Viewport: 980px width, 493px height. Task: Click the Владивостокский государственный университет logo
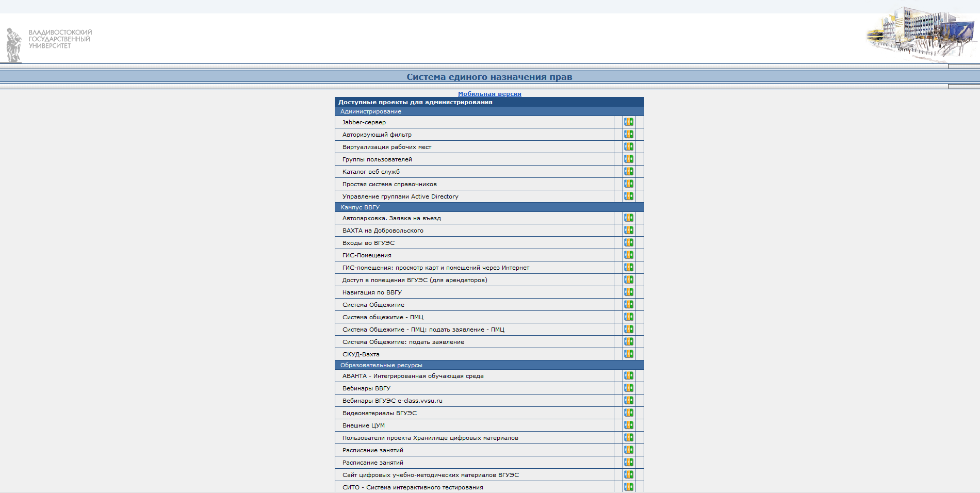48,43
